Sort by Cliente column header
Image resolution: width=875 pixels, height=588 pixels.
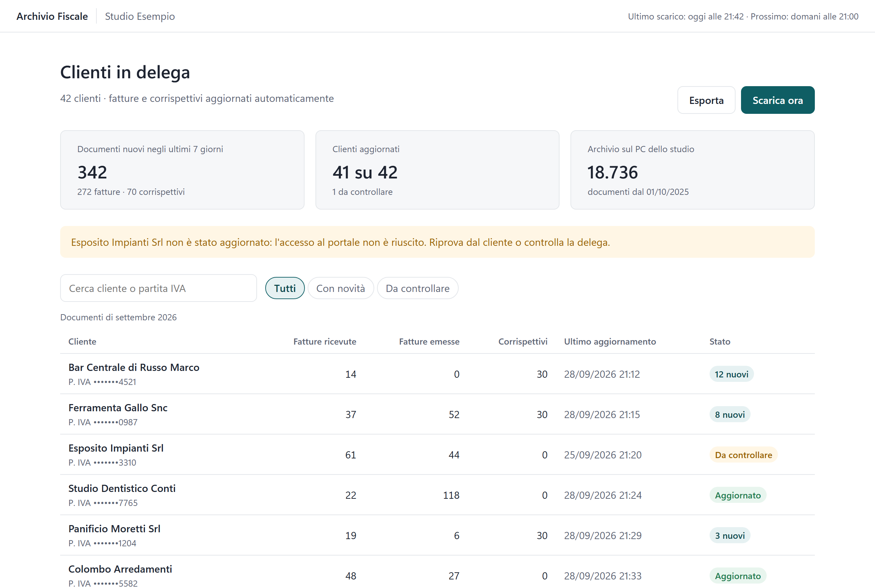click(82, 342)
